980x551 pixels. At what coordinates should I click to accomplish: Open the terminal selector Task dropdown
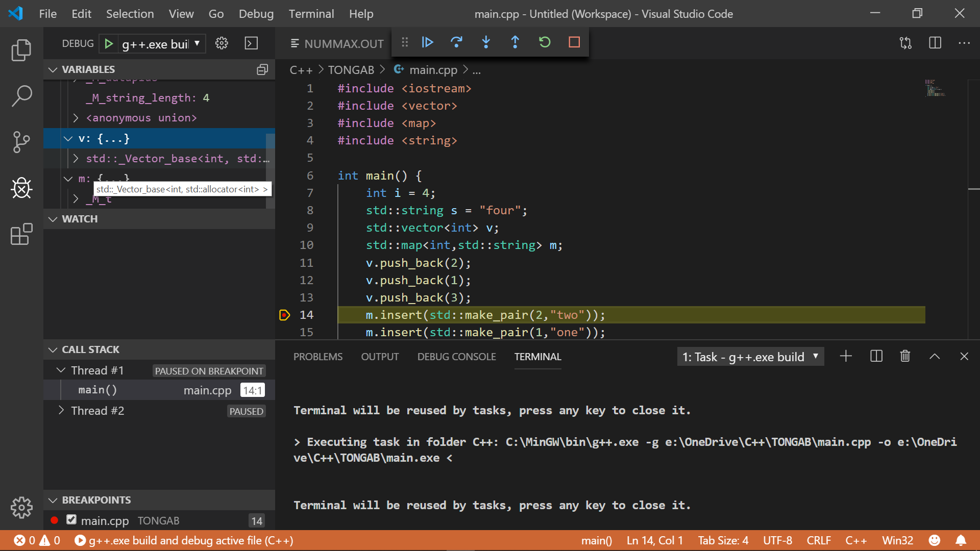tap(750, 357)
